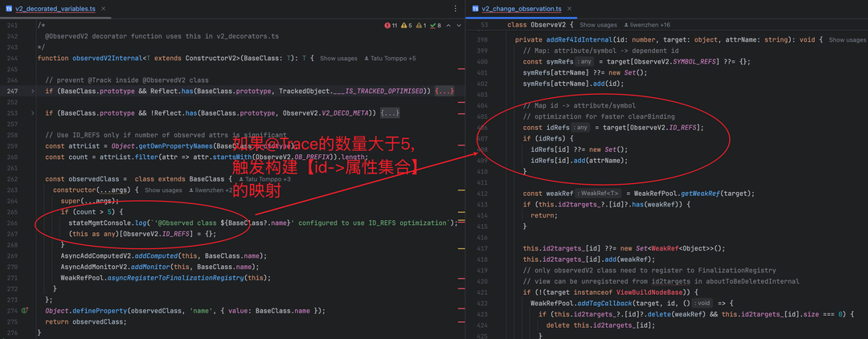The width and height of the screenshot is (868, 339).
Task: Click the observedV2Internal function name
Action: click(x=108, y=58)
